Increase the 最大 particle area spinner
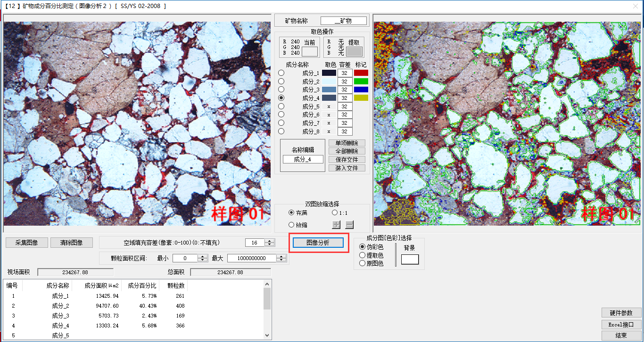 pos(281,256)
